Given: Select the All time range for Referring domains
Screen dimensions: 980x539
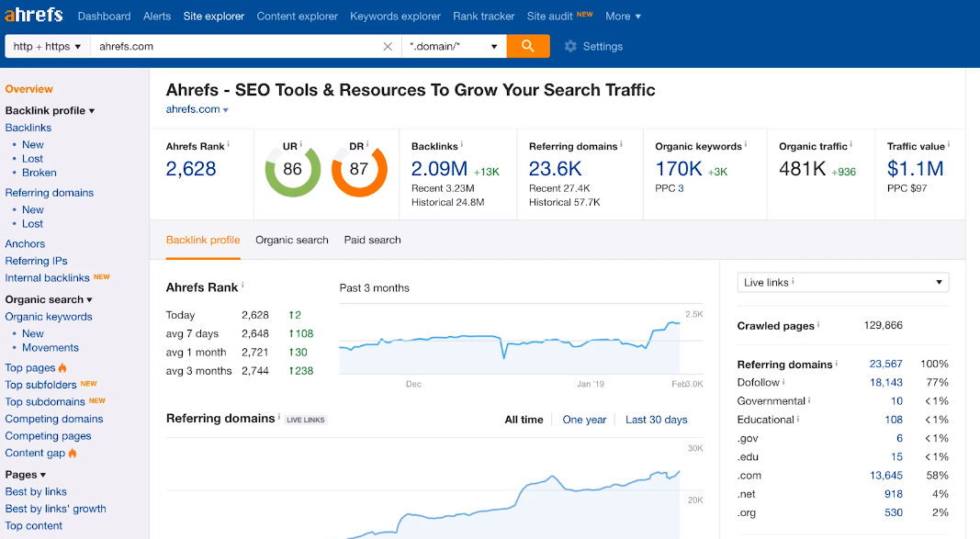Looking at the screenshot, I should [x=524, y=420].
